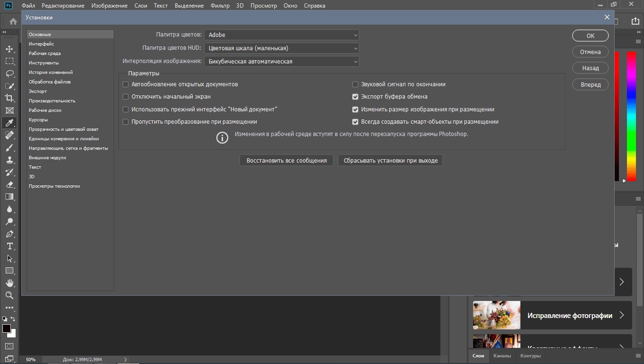Select the Zoom magnifier tool
The width and height of the screenshot is (644, 364).
9,295
